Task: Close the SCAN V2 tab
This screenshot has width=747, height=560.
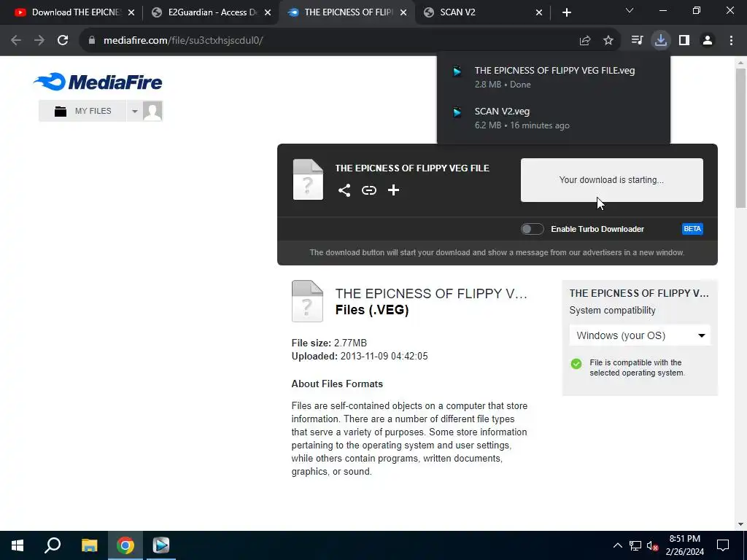Action: pos(539,12)
